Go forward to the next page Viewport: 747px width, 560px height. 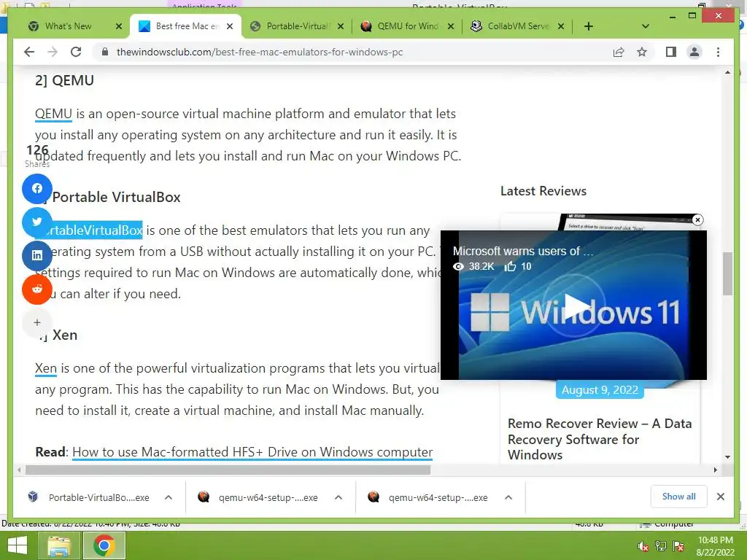(x=53, y=52)
